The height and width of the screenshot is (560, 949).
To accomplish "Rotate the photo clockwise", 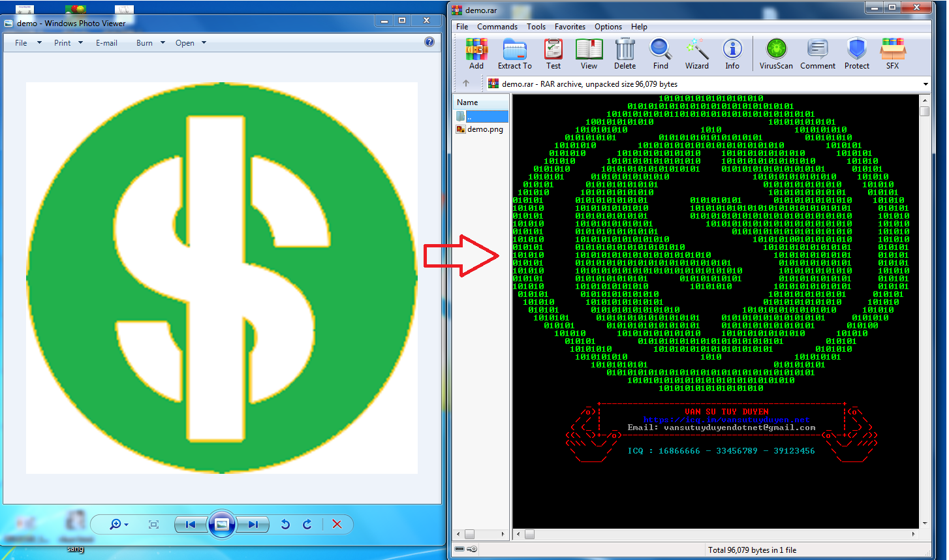I will click(307, 524).
